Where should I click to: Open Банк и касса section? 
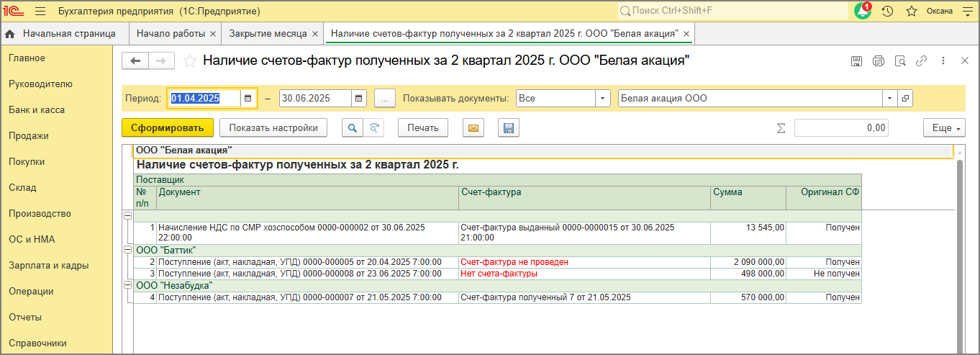pyautogui.click(x=37, y=110)
